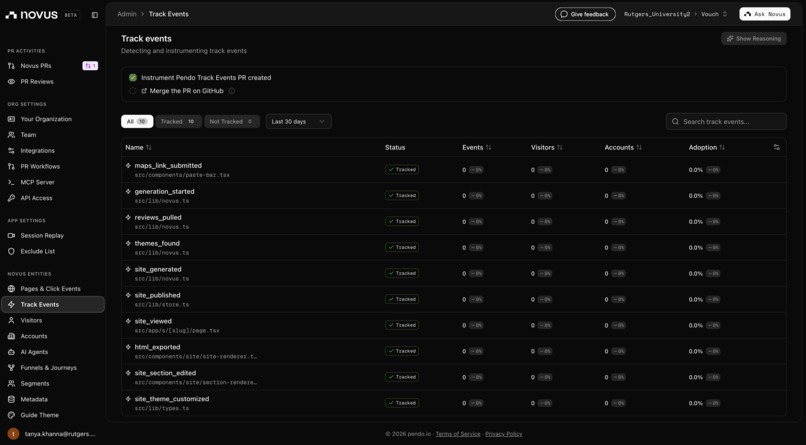
Task: Click the Merge the PR on GitHub link
Action: coord(182,91)
